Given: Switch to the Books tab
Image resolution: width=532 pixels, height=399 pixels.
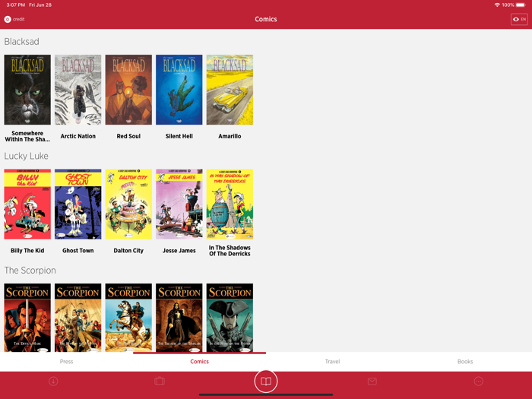Looking at the screenshot, I should click(465, 362).
